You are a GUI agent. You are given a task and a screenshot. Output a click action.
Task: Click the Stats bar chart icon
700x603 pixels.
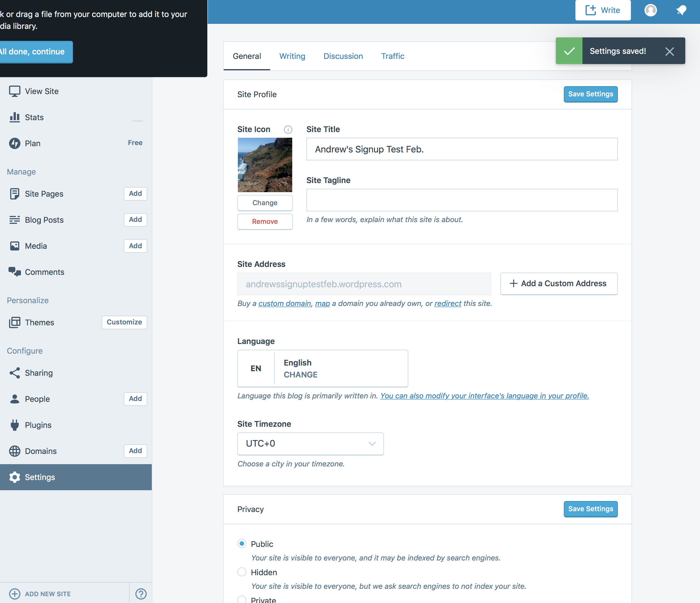click(14, 117)
